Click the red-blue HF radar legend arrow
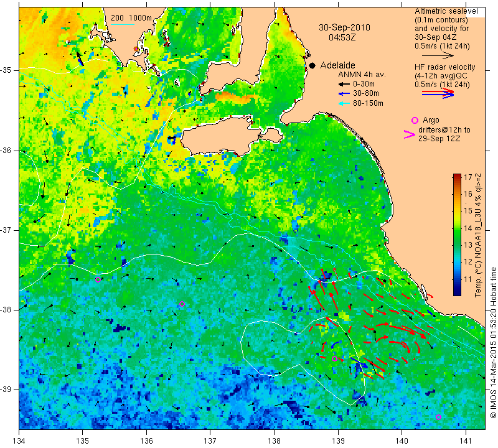This screenshot has width=498, height=448. coord(438,93)
